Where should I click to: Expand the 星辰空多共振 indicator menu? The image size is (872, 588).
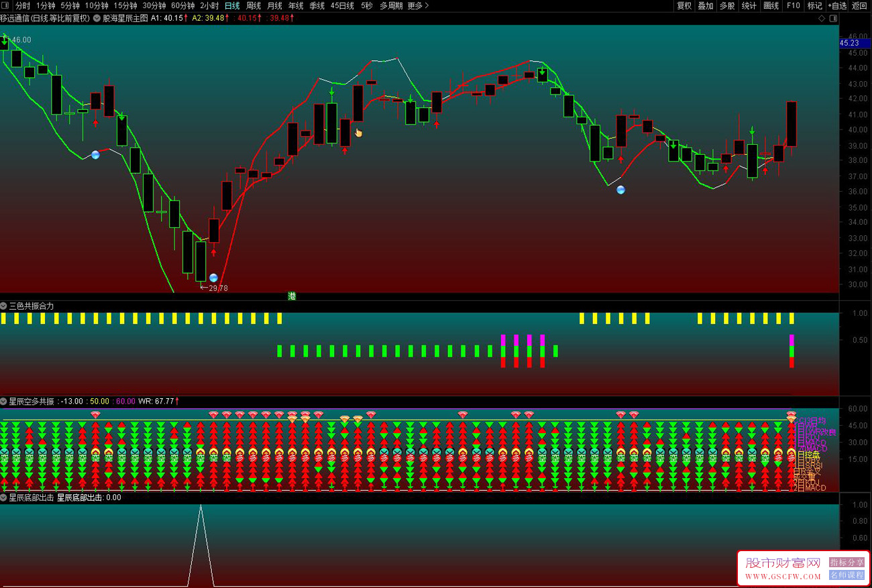tap(4, 402)
